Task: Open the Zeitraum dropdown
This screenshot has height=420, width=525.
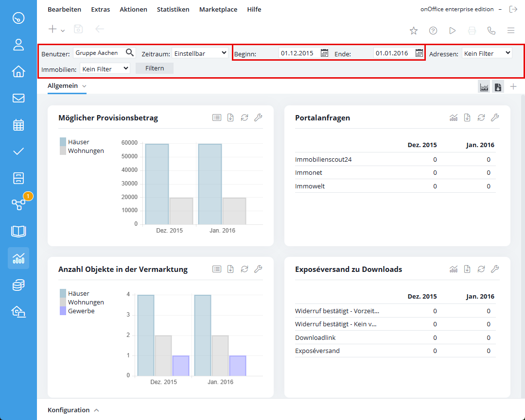Action: 200,53
